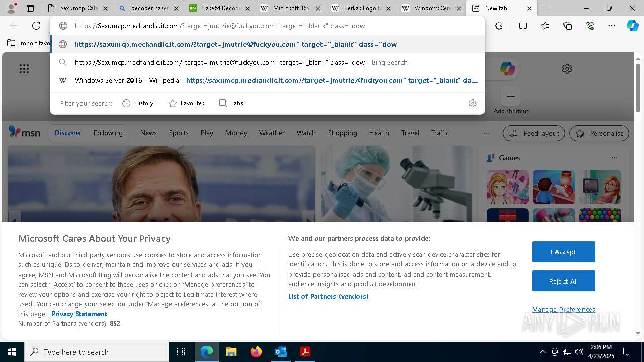
Task: Open the Copilot sidebar icon
Action: coord(632,26)
